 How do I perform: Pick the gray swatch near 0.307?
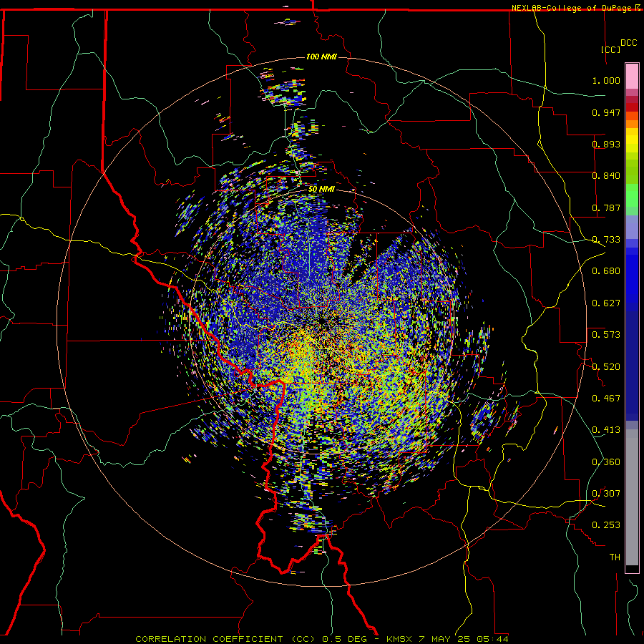point(632,497)
